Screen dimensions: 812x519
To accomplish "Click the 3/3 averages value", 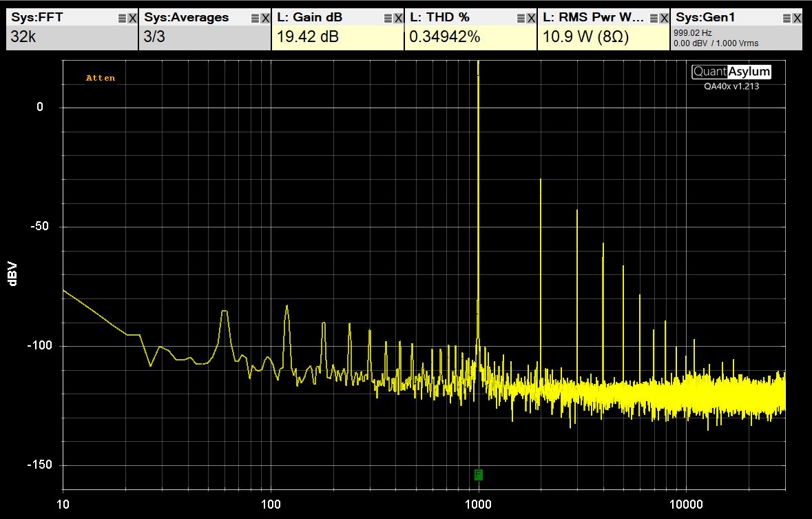I will tap(154, 37).
